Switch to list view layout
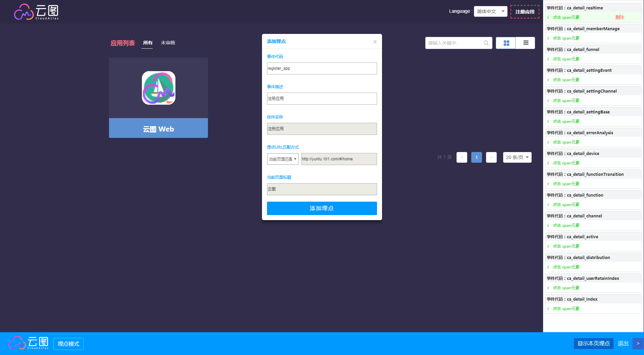This screenshot has height=355, width=644. click(x=525, y=43)
